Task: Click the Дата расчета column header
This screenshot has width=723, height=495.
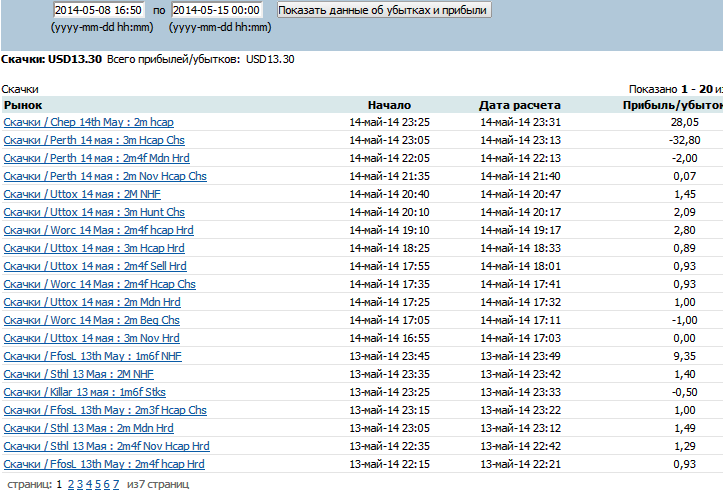Action: point(520,105)
